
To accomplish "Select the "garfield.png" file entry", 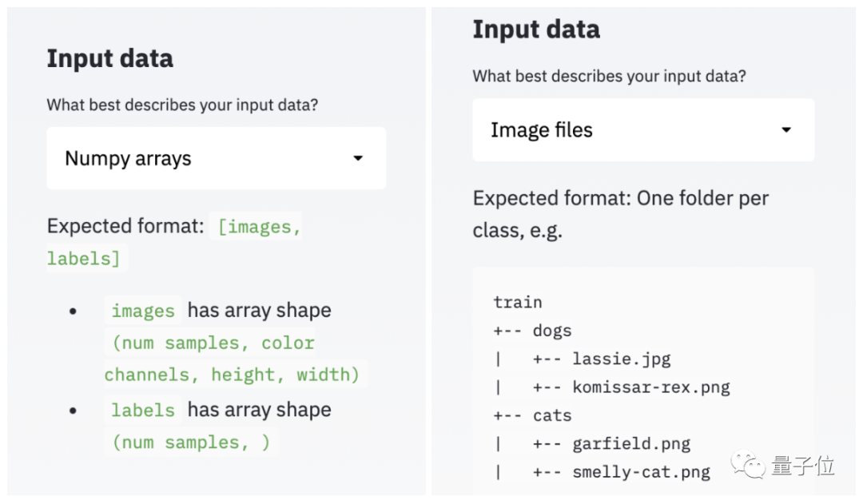I will coord(631,443).
